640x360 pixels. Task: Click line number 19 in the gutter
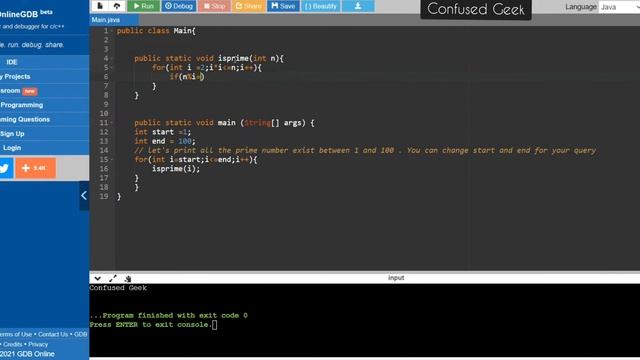(104, 196)
